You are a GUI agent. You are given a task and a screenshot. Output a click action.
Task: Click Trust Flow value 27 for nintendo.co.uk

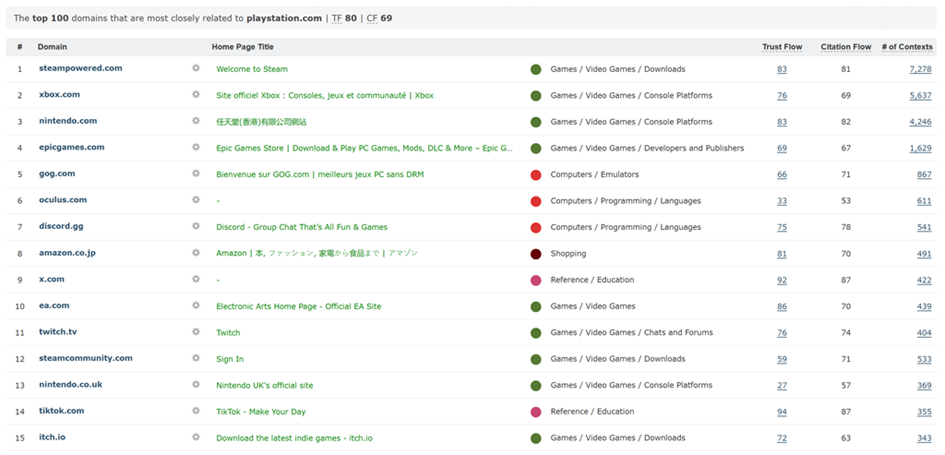(782, 386)
